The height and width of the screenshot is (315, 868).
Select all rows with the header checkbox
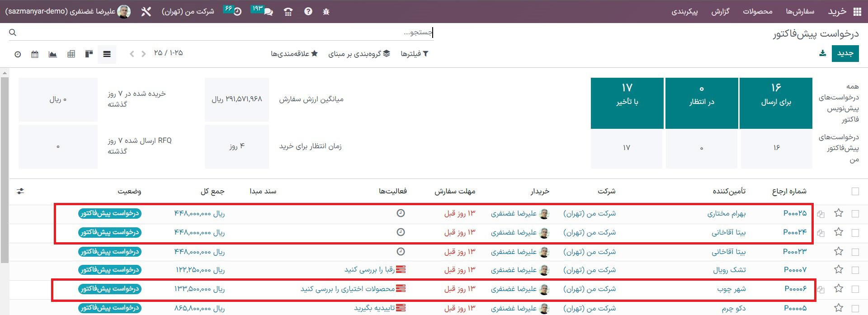click(x=855, y=192)
